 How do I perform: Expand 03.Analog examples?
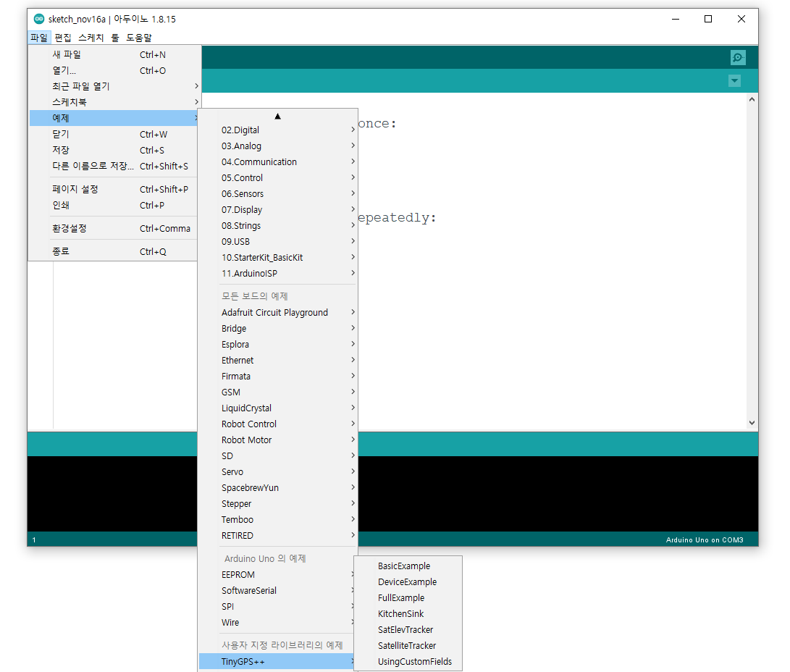click(x=278, y=146)
